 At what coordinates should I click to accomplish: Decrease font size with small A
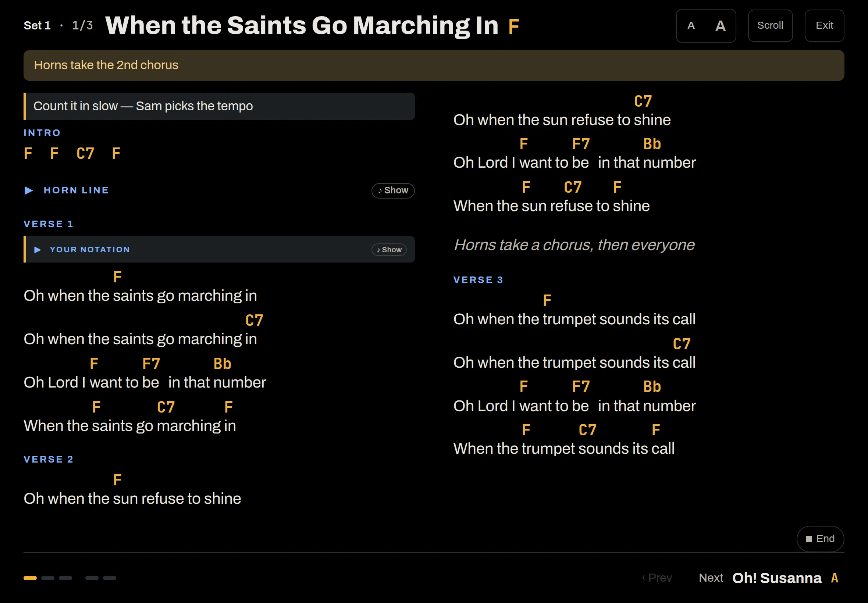coord(691,26)
